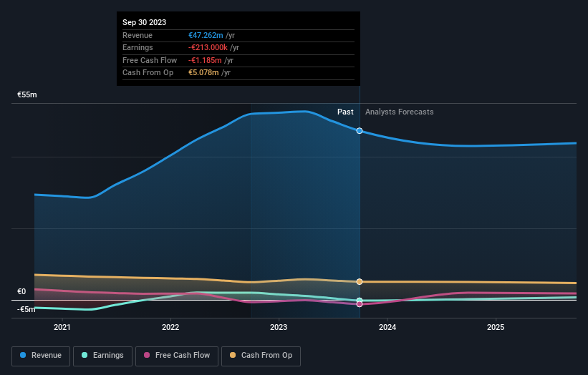Click the €55m y-axis label
Screen dimensions: 588x375
(x=27, y=94)
